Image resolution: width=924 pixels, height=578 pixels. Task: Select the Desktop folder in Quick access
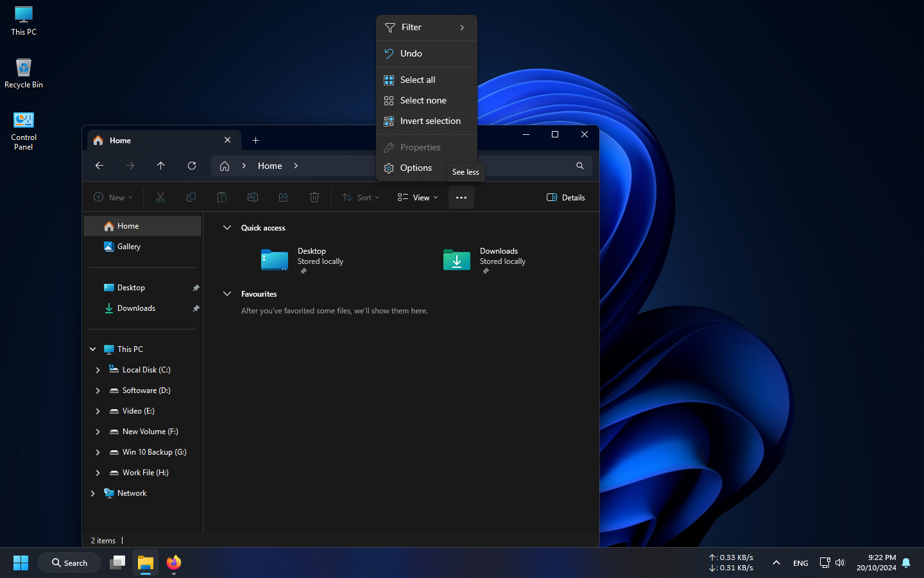click(302, 260)
